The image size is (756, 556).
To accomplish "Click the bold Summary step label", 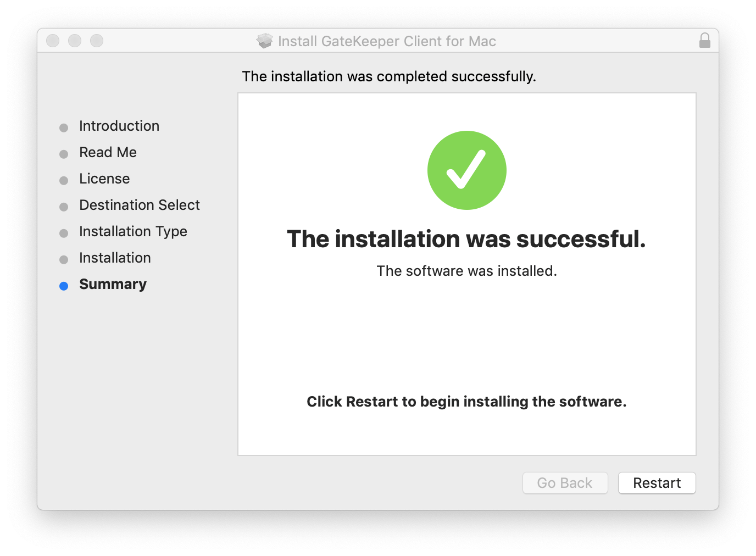I will 113,284.
